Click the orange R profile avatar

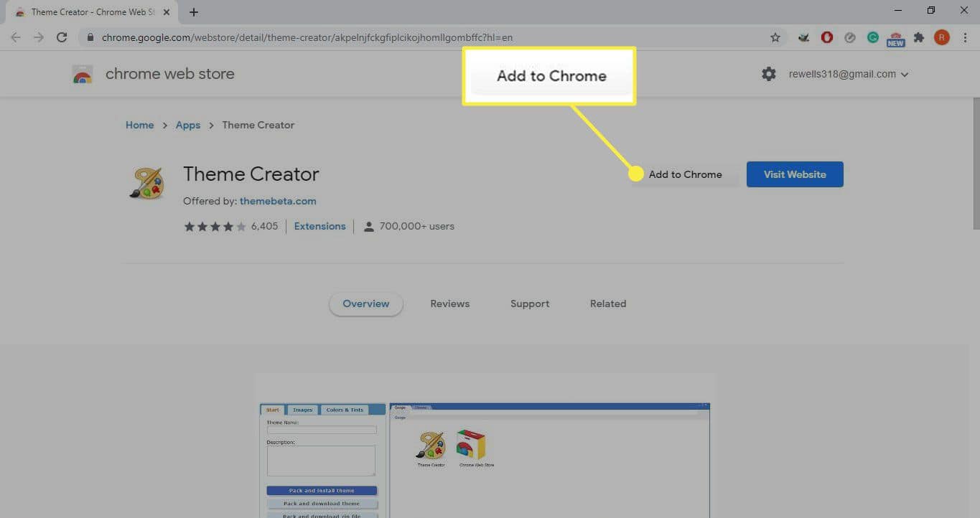click(942, 37)
